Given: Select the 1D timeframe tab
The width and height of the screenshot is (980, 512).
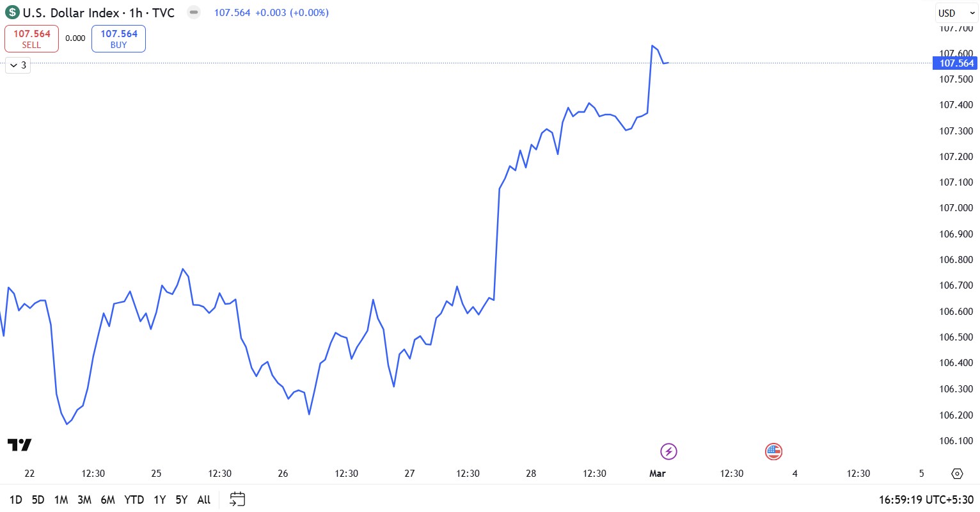Looking at the screenshot, I should 16,499.
